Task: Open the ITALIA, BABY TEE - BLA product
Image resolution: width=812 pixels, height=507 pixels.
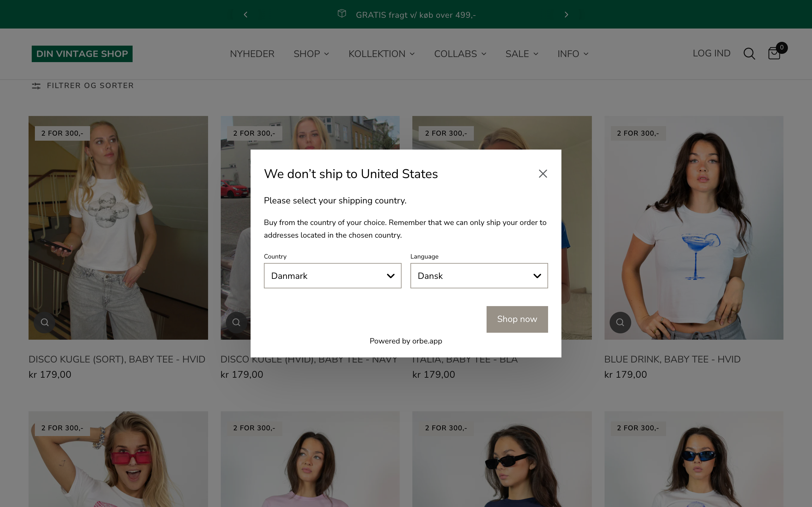Action: (x=465, y=359)
